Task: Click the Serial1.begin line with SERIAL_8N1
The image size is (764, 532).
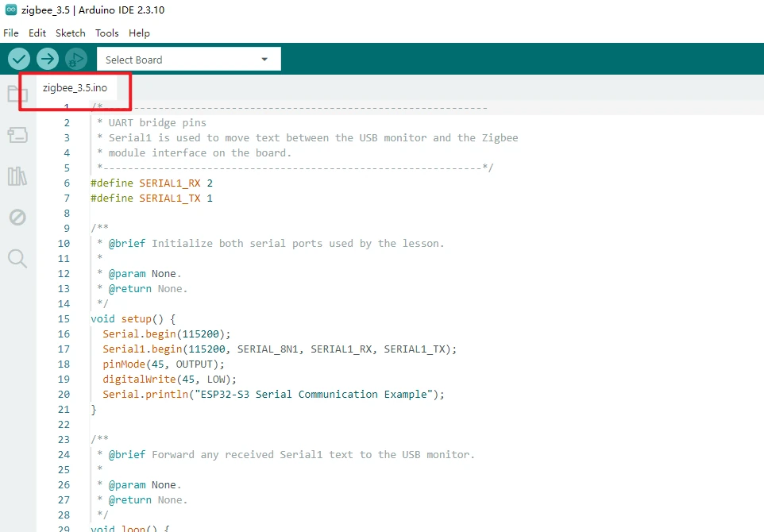Action: click(x=280, y=349)
